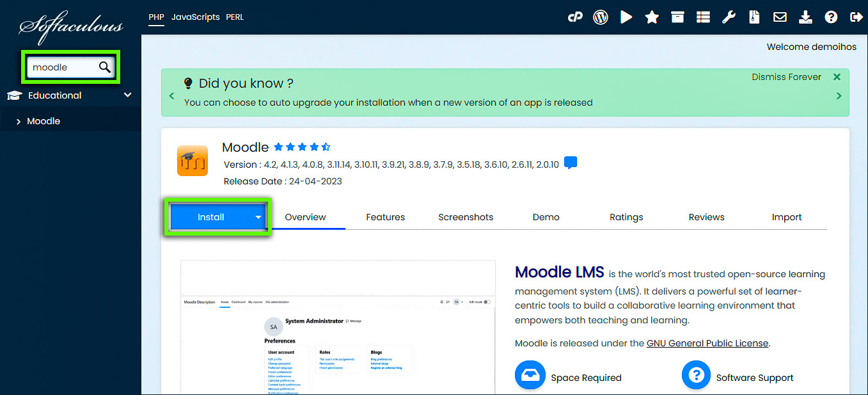
Task: Click inside the moodle search field
Action: pyautogui.click(x=64, y=67)
